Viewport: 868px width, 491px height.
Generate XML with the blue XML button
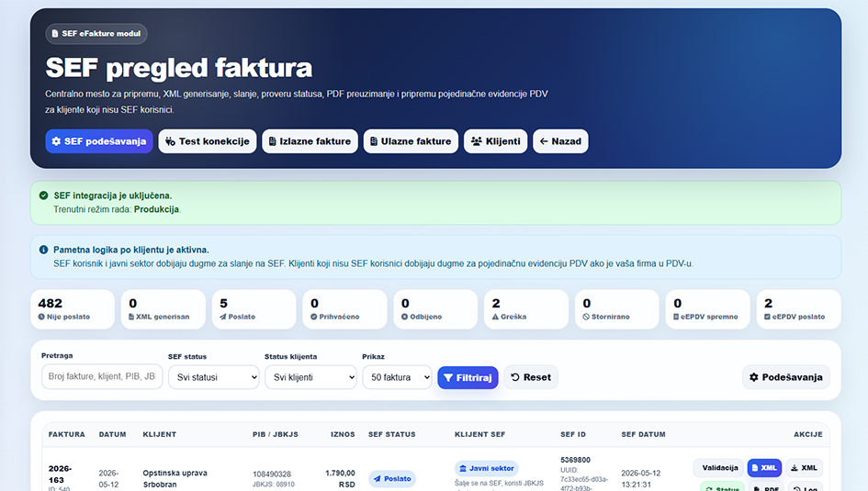[764, 468]
